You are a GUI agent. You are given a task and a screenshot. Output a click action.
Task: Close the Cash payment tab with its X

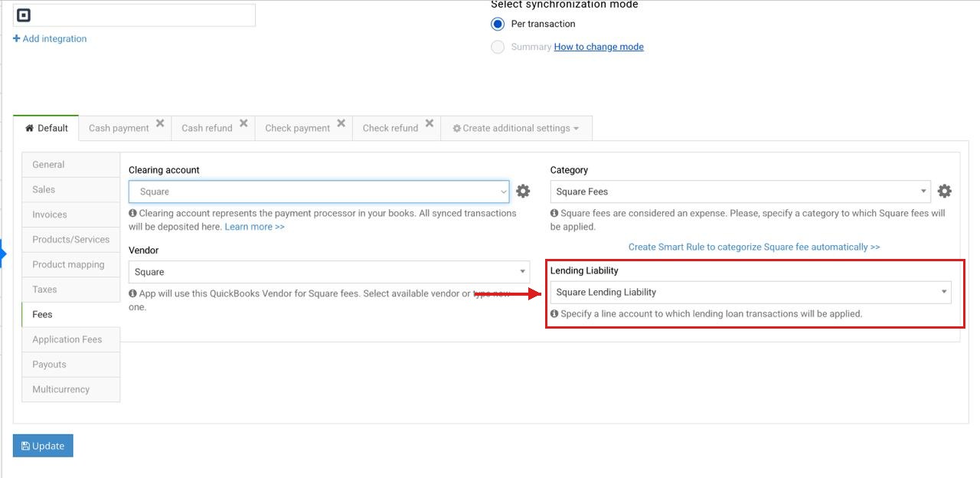[x=160, y=123]
